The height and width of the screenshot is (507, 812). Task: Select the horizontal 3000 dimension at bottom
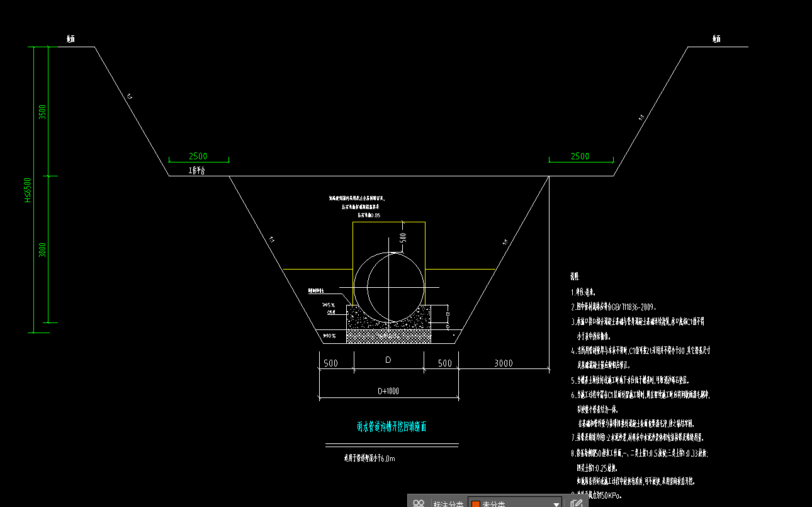point(503,363)
